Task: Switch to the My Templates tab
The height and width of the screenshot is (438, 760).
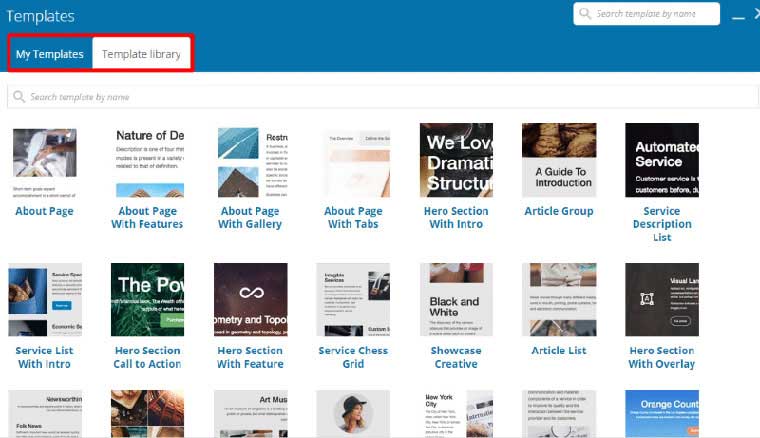Action: point(50,54)
